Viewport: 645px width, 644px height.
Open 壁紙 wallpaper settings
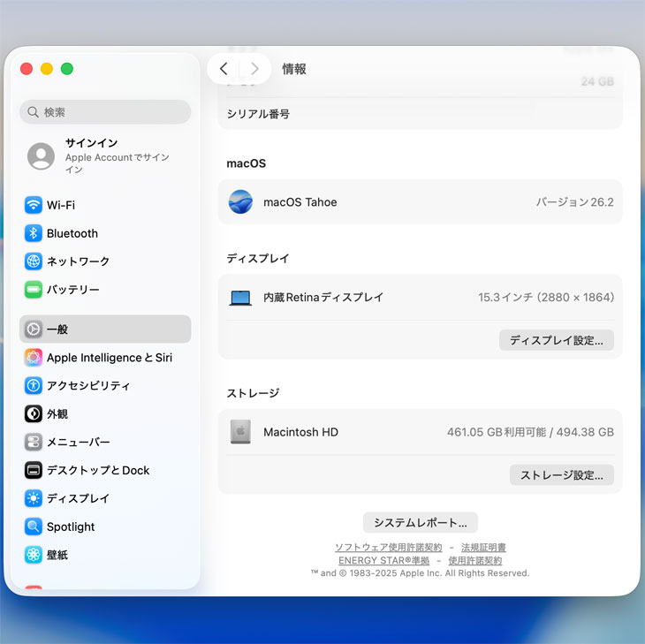[x=57, y=555]
